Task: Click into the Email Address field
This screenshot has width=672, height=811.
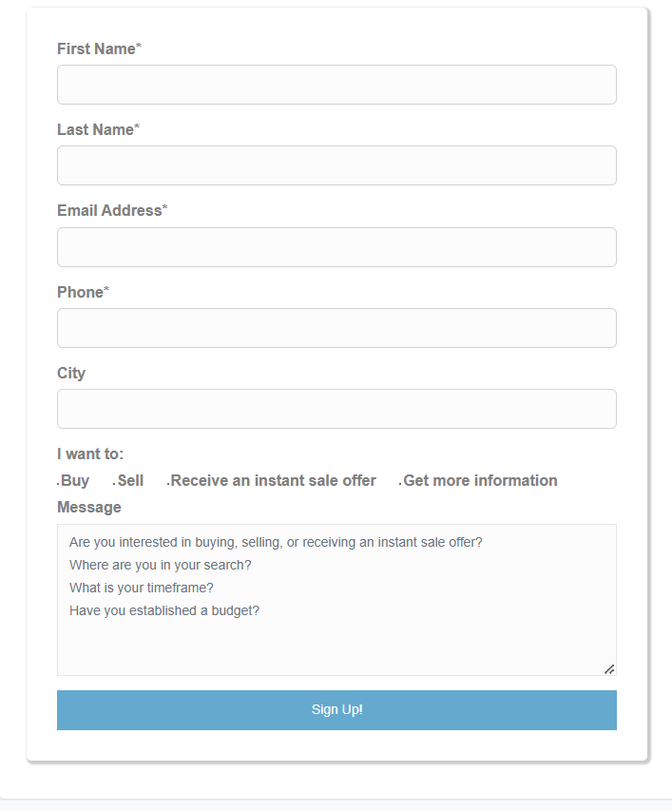Action: click(336, 247)
